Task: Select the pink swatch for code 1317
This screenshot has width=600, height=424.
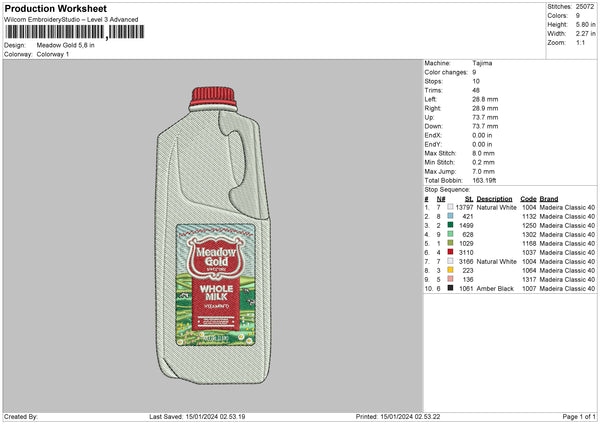Action: pos(450,279)
